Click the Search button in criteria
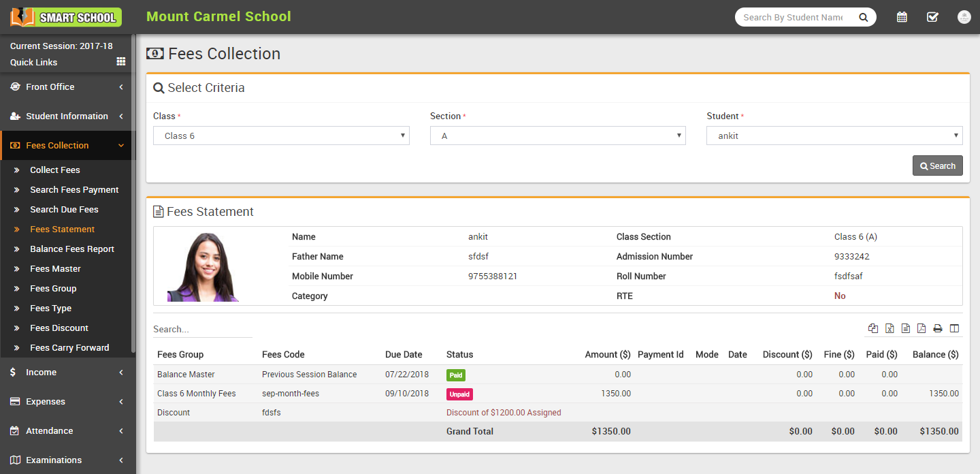This screenshot has height=474, width=980. pyautogui.click(x=937, y=165)
